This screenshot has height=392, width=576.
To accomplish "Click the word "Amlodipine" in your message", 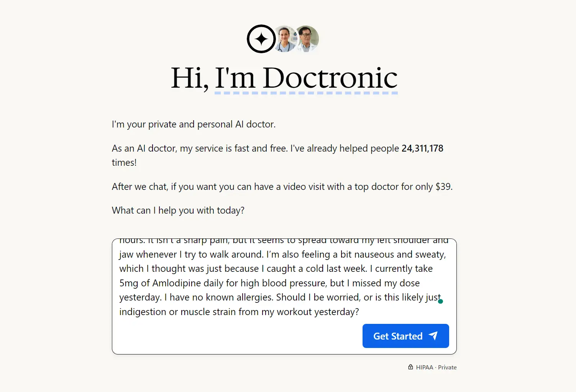I will [177, 283].
